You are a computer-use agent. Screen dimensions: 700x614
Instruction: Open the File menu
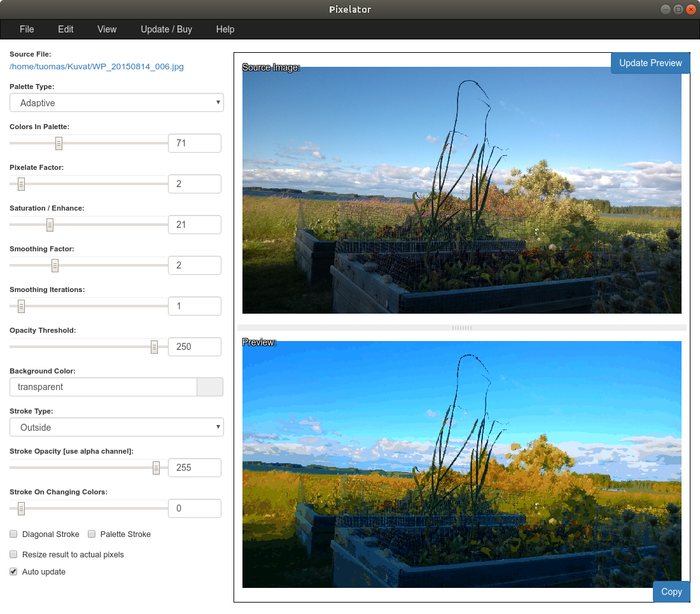[x=27, y=29]
